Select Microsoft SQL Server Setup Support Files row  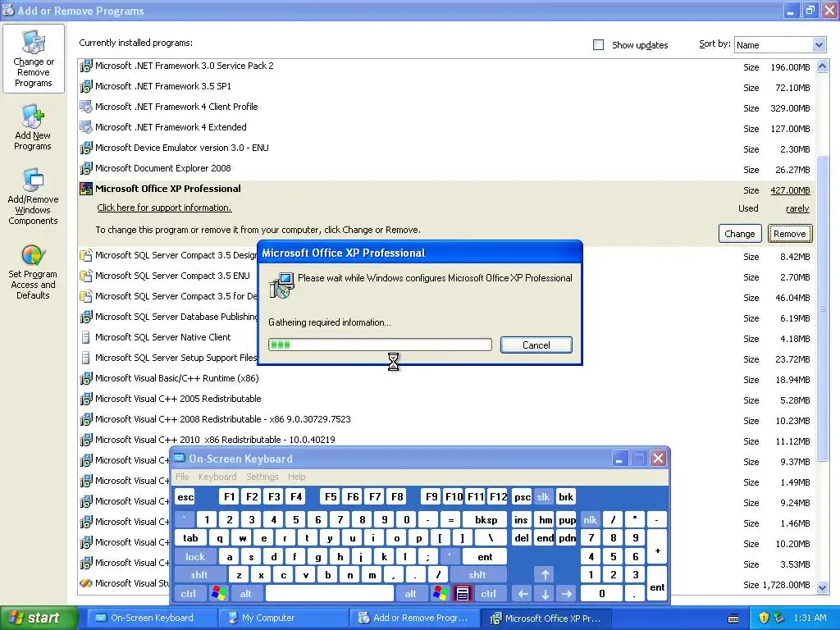point(445,358)
